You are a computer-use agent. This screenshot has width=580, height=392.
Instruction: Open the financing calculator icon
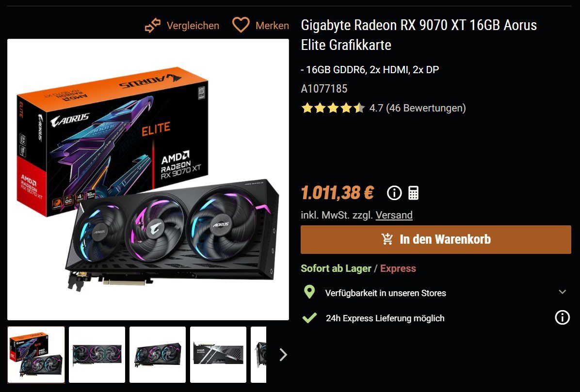[x=414, y=193]
